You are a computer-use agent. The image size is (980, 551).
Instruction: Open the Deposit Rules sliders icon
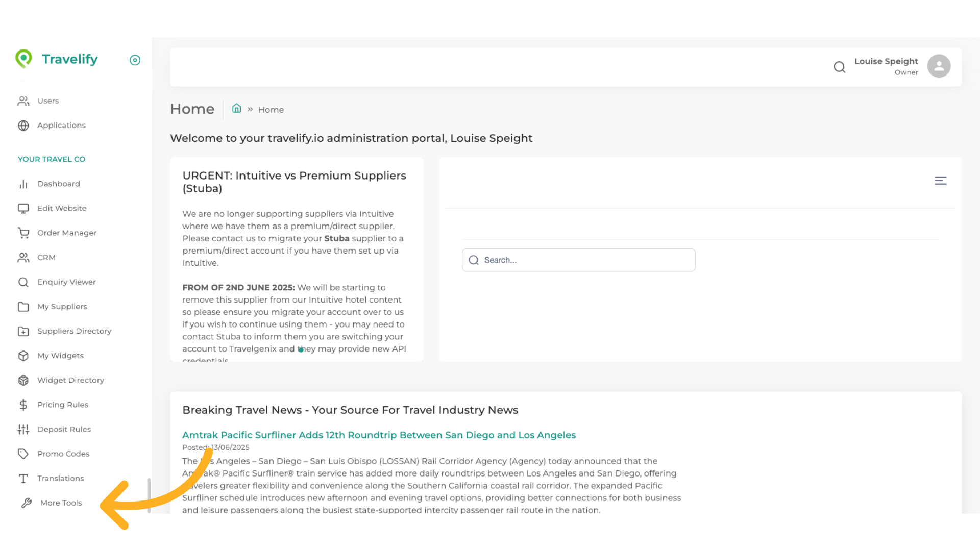pyautogui.click(x=23, y=430)
